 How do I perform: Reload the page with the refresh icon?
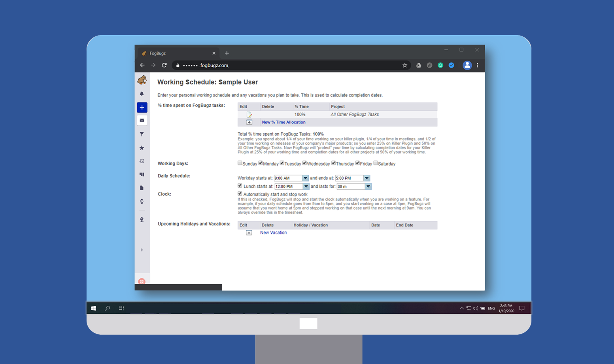164,65
